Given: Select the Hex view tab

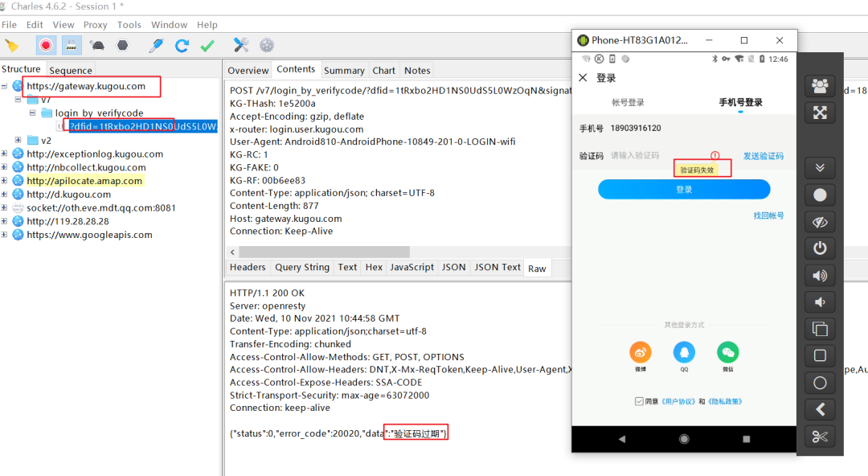Looking at the screenshot, I should [x=374, y=267].
